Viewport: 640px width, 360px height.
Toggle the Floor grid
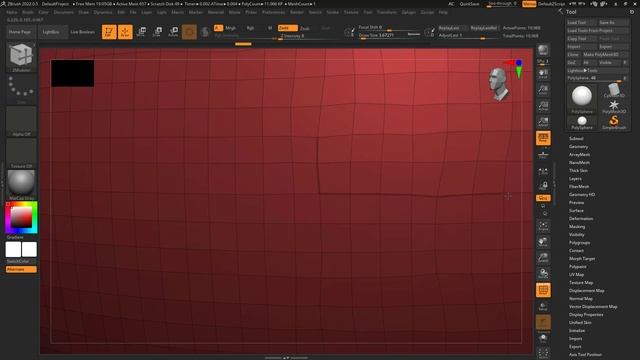[x=543, y=154]
